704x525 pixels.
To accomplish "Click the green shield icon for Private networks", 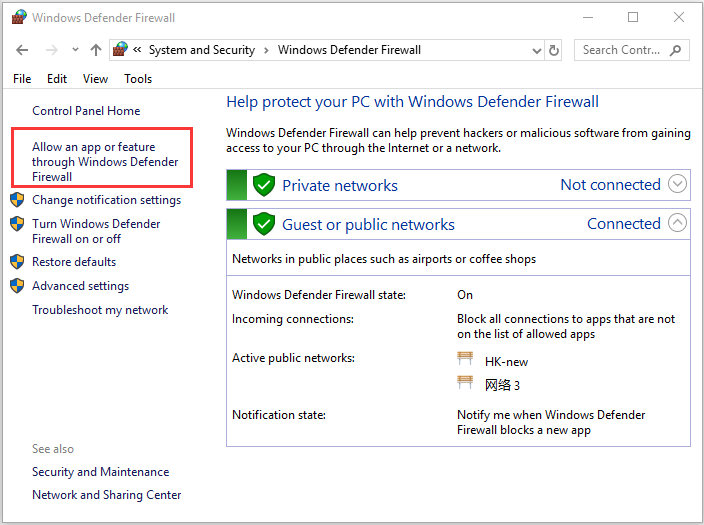I will click(264, 185).
